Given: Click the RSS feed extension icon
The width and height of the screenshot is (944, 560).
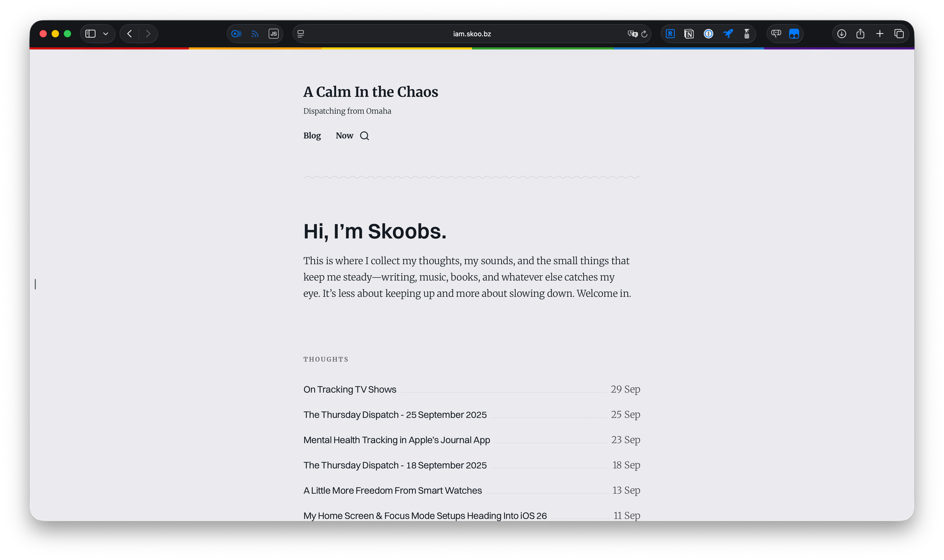Looking at the screenshot, I should tap(255, 34).
